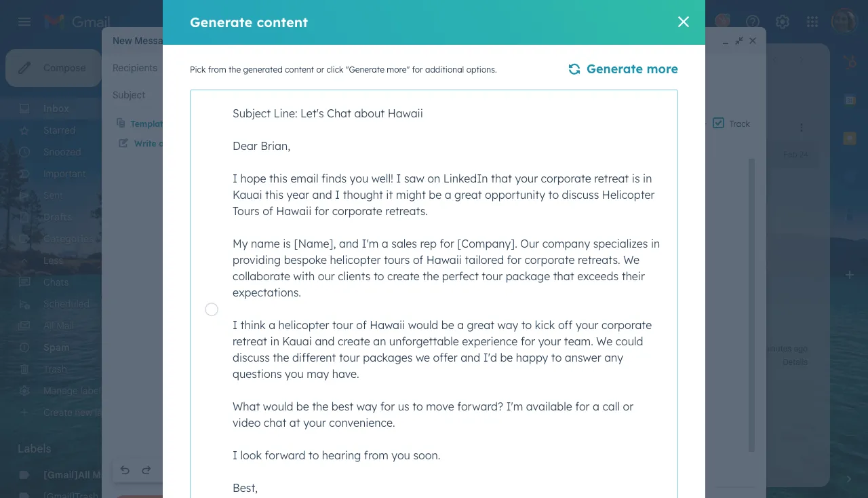The image size is (868, 498).
Task: Go to the Starred folder
Action: (x=59, y=130)
